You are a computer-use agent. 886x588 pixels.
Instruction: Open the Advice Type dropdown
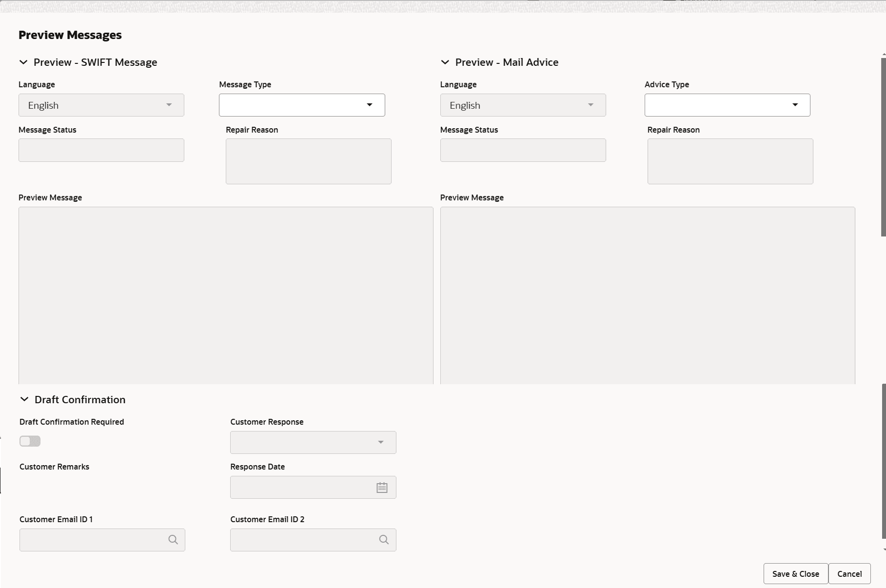coord(727,105)
